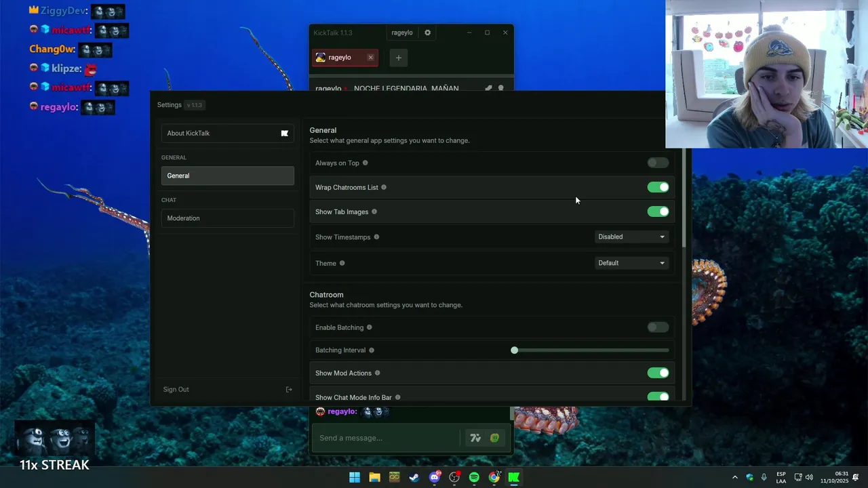Info icon next to Wrap Chatrooms List
This screenshot has width=868, height=488.
[x=384, y=187]
